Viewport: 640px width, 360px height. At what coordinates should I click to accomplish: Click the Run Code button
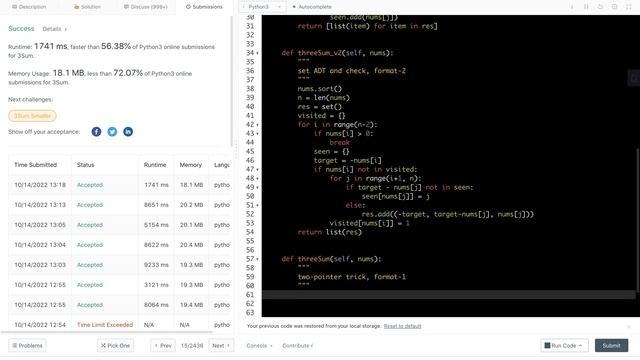pyautogui.click(x=564, y=346)
